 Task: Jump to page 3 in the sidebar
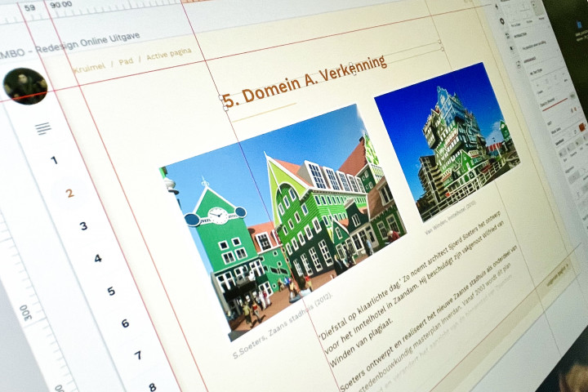[83, 226]
